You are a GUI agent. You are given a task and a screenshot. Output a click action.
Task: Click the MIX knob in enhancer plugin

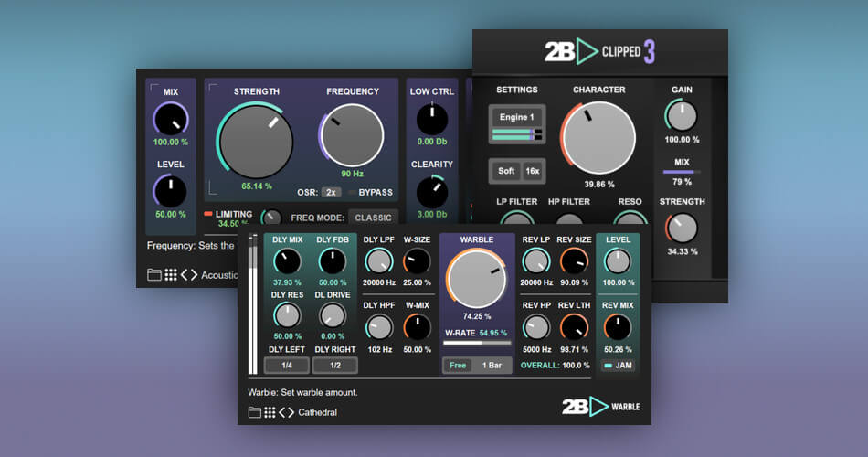(x=171, y=119)
